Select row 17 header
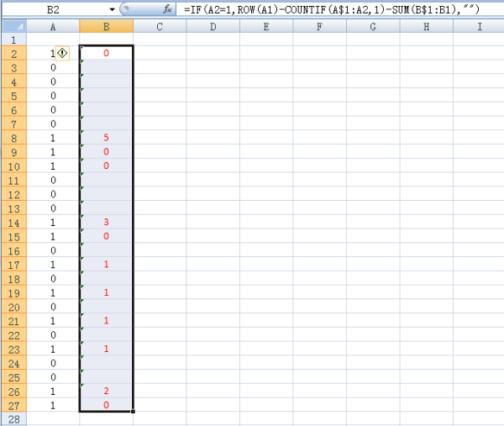Screen dimensions: 504x426 point(13,265)
